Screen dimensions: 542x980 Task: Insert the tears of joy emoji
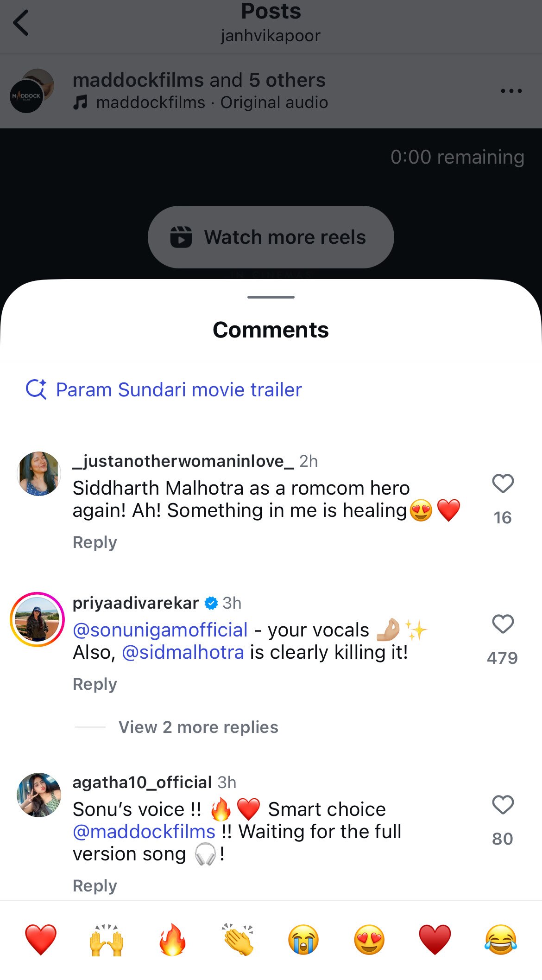point(501,940)
